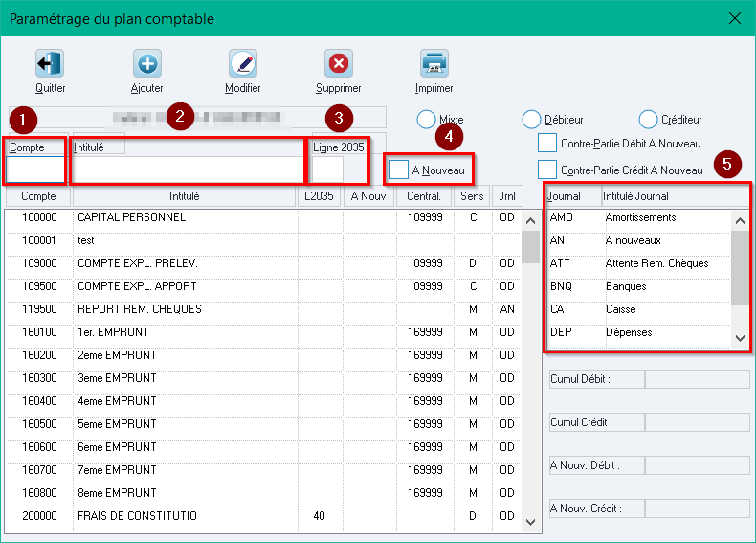Tick Contre-Partie Débit A Nouveau checkbox
The height and width of the screenshot is (543, 756).
547,144
